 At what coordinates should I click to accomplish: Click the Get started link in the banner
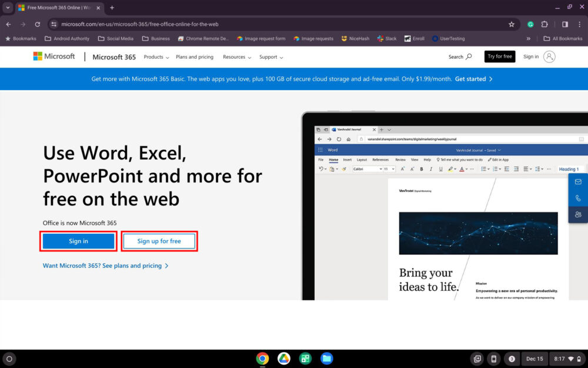pyautogui.click(x=471, y=78)
